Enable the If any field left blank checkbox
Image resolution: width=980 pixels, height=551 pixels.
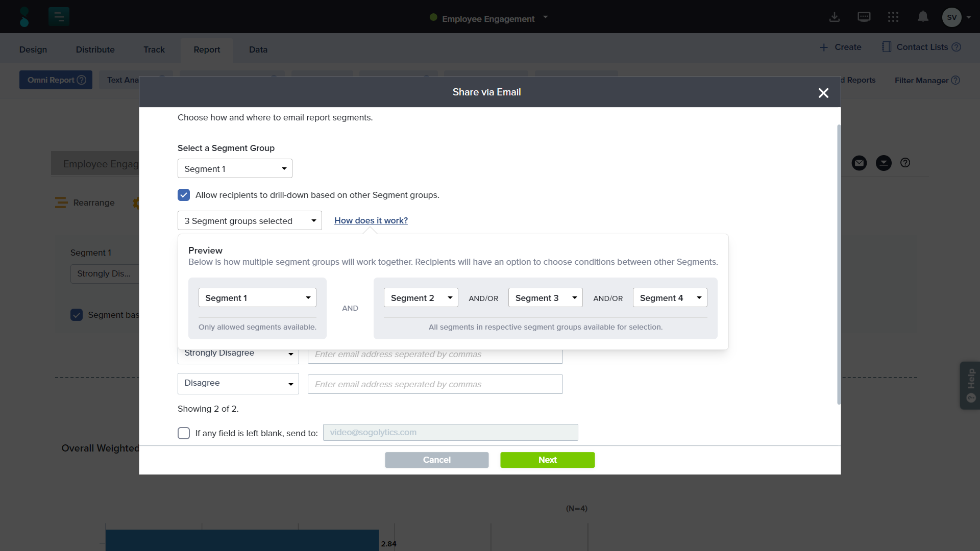184,433
